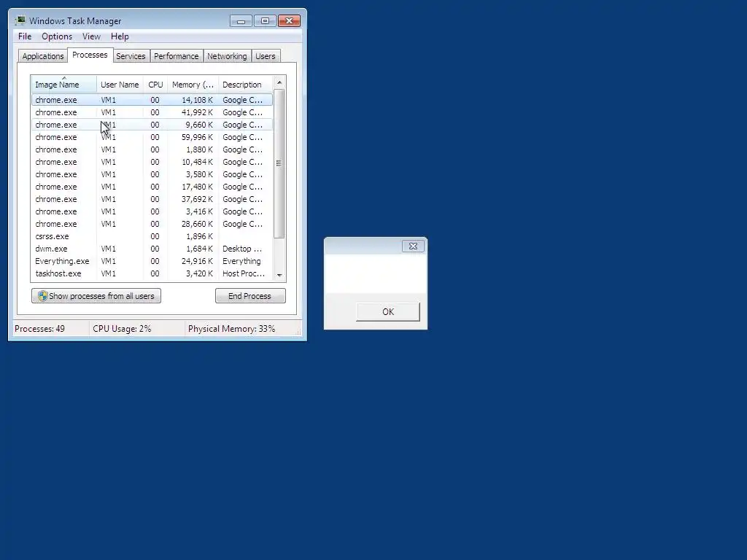Click the process list scroll up arrow
Image resolution: width=747 pixels, height=560 pixels.
click(279, 82)
